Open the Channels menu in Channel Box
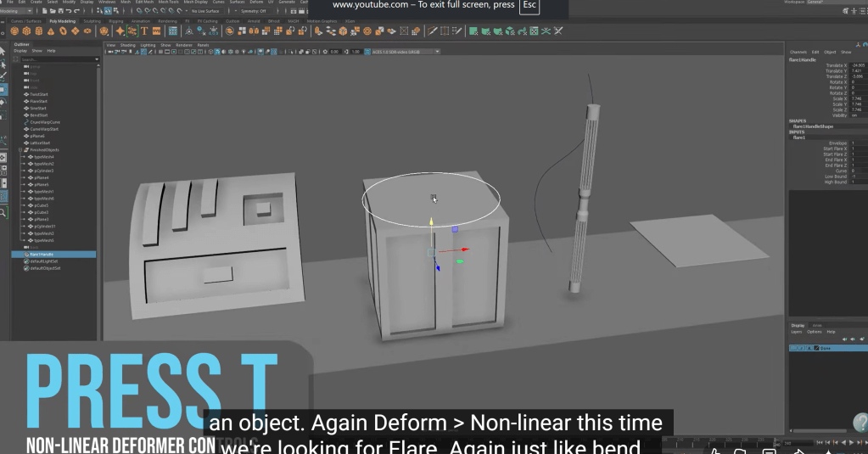868x454 pixels. tap(798, 52)
